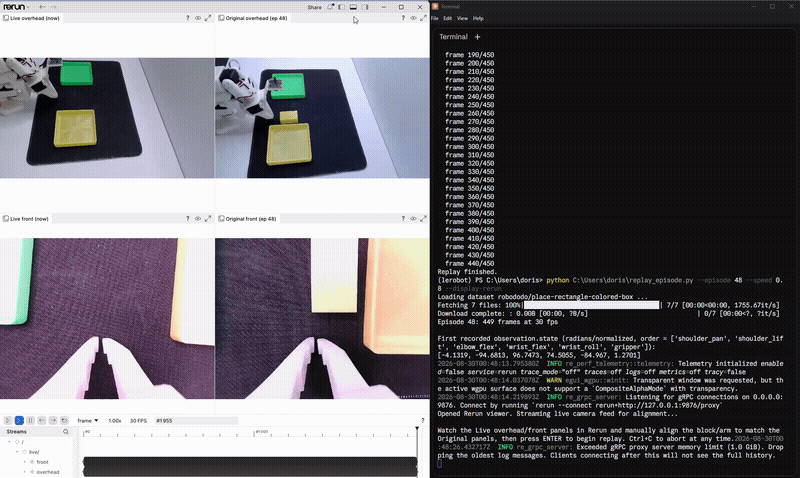Screen dimensions: 800x478
Task: Collapse the live/ stream entity
Action: [x=17, y=451]
